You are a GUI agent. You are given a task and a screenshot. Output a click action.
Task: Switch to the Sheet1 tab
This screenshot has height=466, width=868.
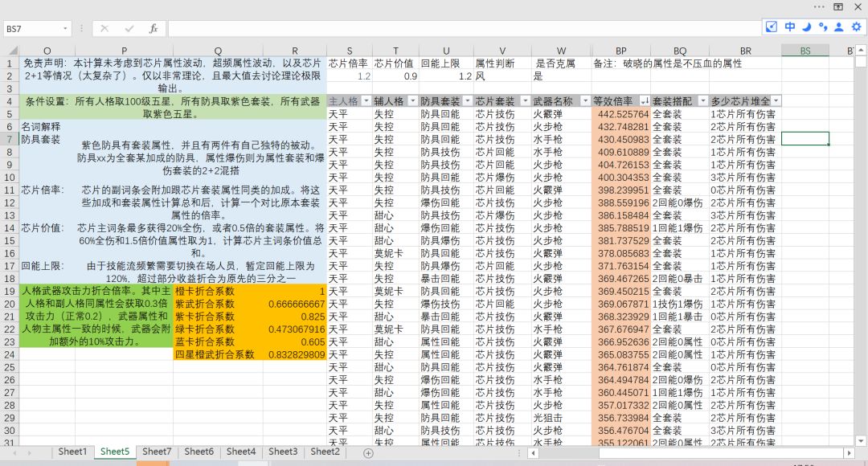pyautogui.click(x=72, y=452)
